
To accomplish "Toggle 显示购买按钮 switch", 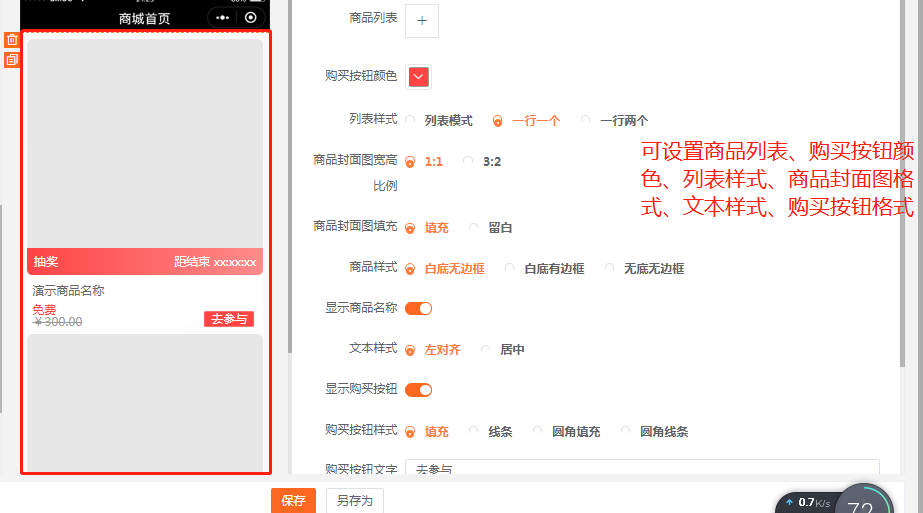I will click(419, 390).
